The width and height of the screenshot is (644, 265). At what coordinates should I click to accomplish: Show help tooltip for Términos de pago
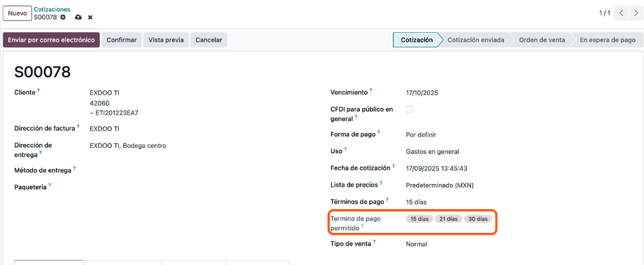[388, 199]
